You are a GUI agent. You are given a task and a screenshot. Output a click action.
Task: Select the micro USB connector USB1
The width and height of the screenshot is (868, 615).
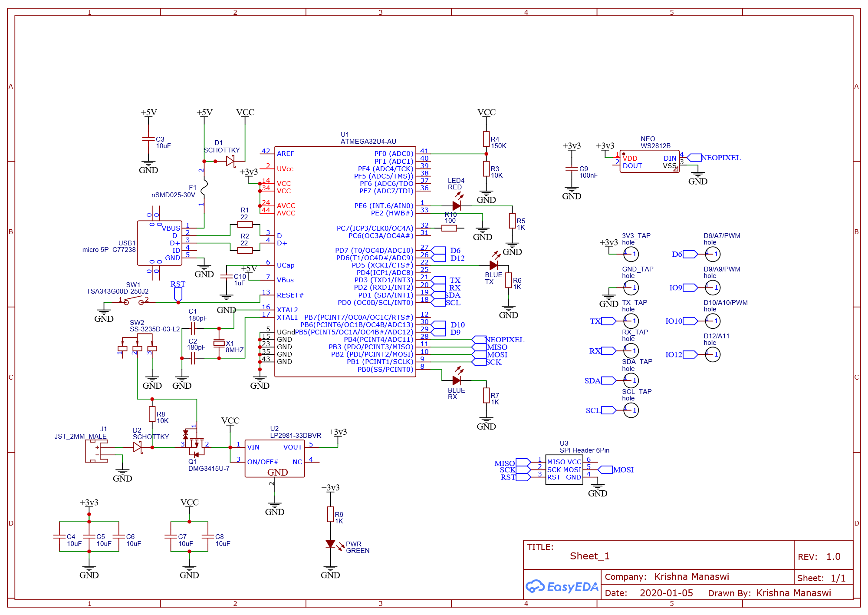click(x=160, y=243)
